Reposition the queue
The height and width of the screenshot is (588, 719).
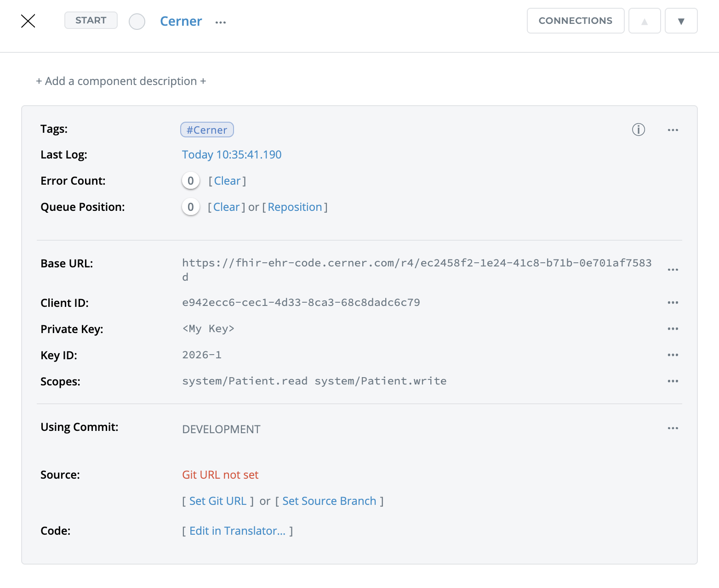pos(295,207)
